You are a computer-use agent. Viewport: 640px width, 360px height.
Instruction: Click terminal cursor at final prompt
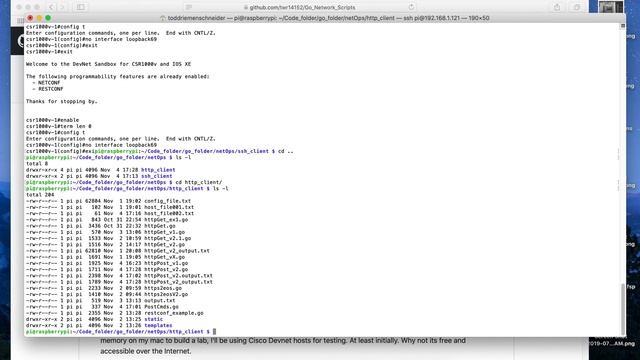tap(214, 331)
